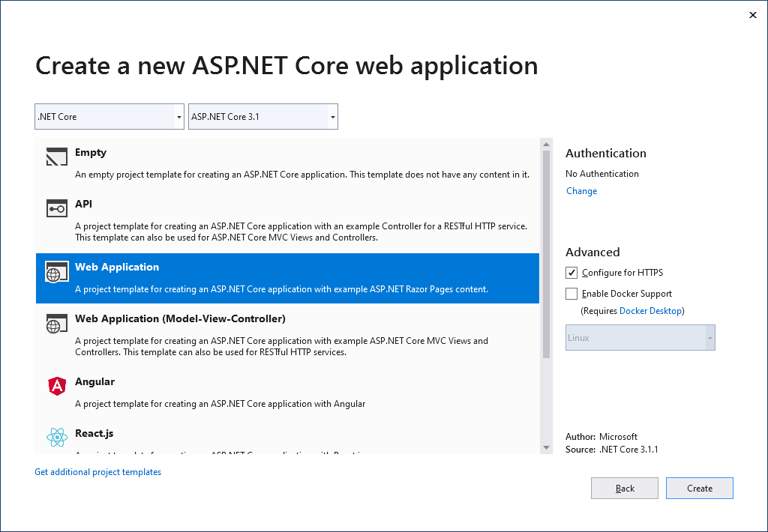
Task: Click the Angular template description text
Action: 220,404
